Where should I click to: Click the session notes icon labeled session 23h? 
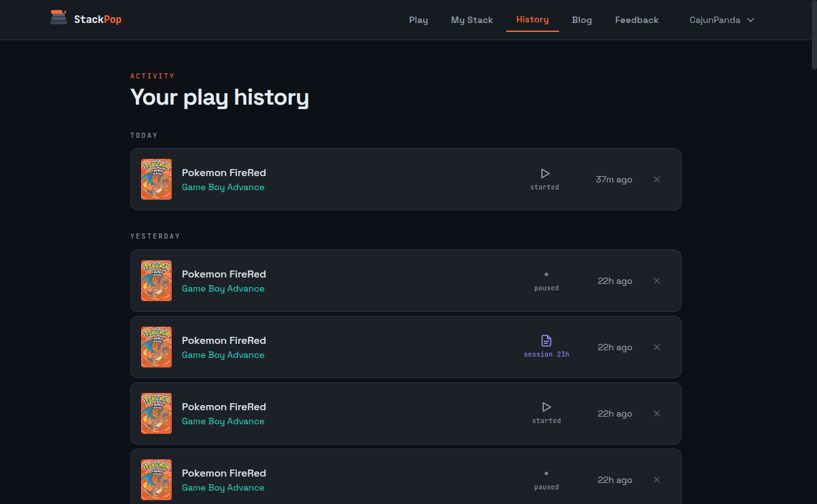point(546,341)
